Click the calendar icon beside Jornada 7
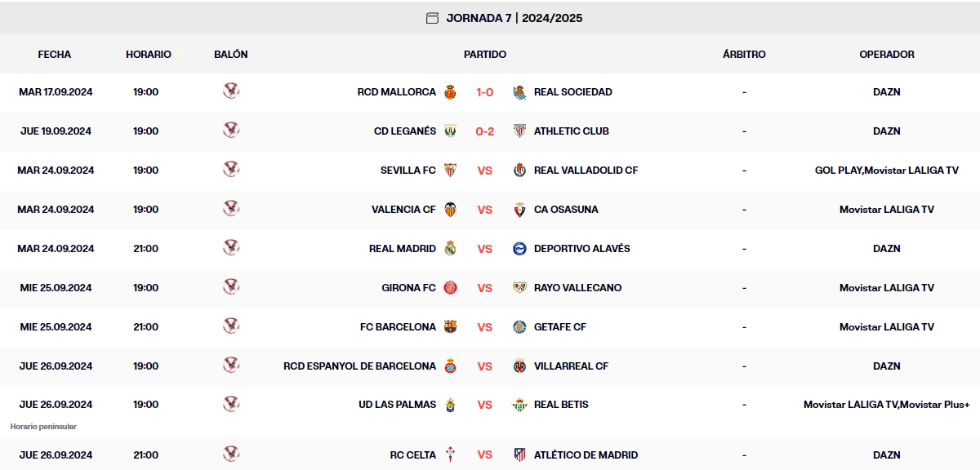This screenshot has height=470, width=980. tap(432, 18)
